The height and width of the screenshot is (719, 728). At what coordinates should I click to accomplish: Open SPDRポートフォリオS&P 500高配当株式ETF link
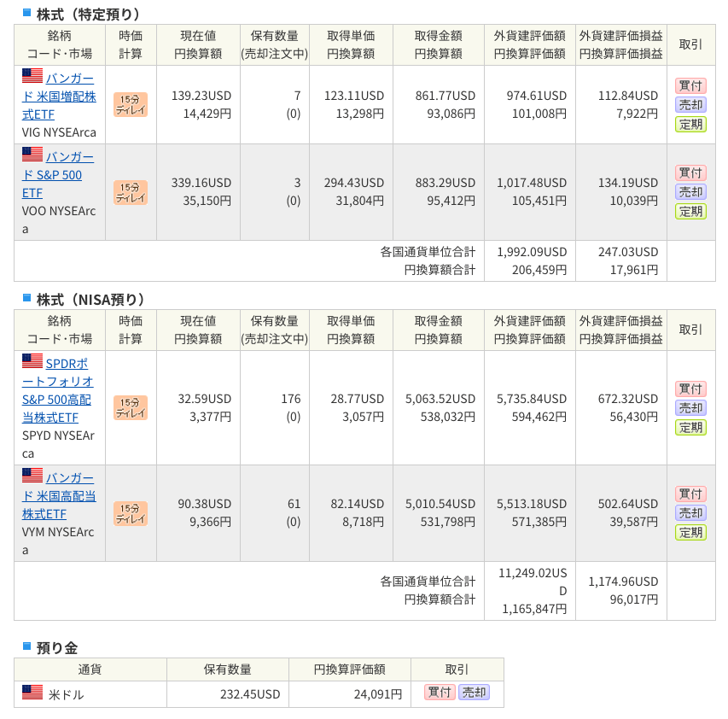click(57, 390)
